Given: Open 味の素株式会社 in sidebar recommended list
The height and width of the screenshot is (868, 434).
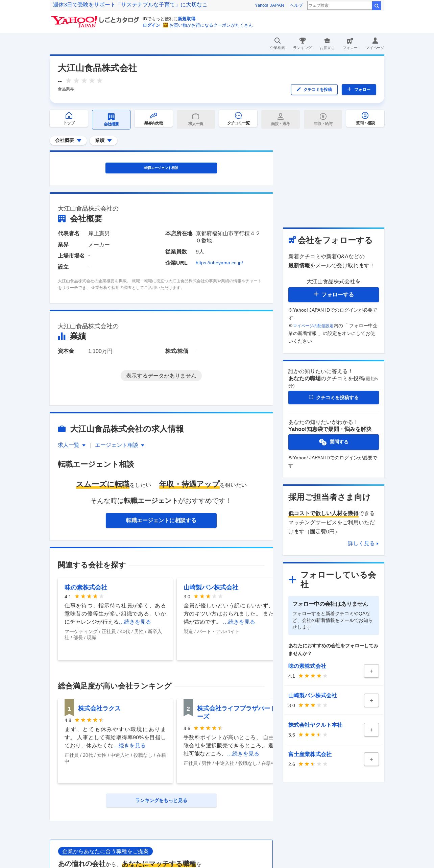Looking at the screenshot, I should pyautogui.click(x=307, y=666).
